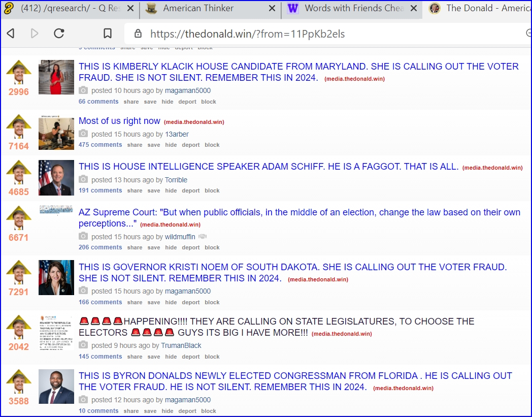Close the /qresearch/ tab
This screenshot has width=532, height=417.
point(130,9)
